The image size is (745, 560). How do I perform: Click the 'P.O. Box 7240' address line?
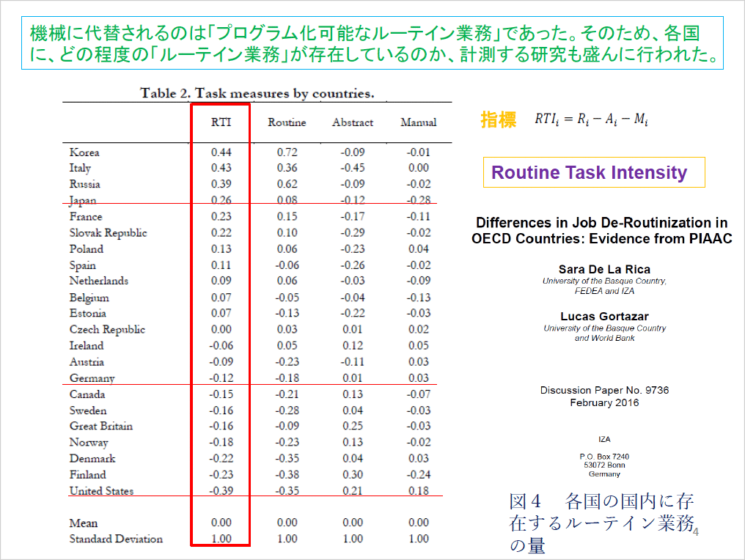click(x=604, y=457)
